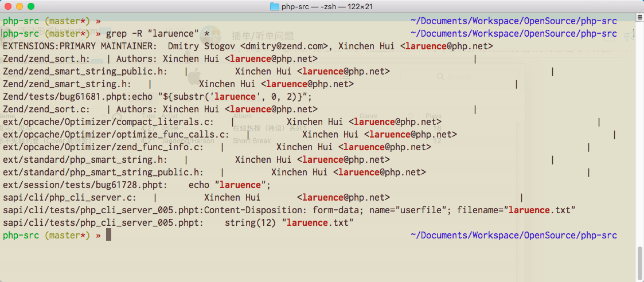The height and width of the screenshot is (282, 644).
Task: Click "Authors:" on the Zend/zend_sort.c line
Action: 136,109
